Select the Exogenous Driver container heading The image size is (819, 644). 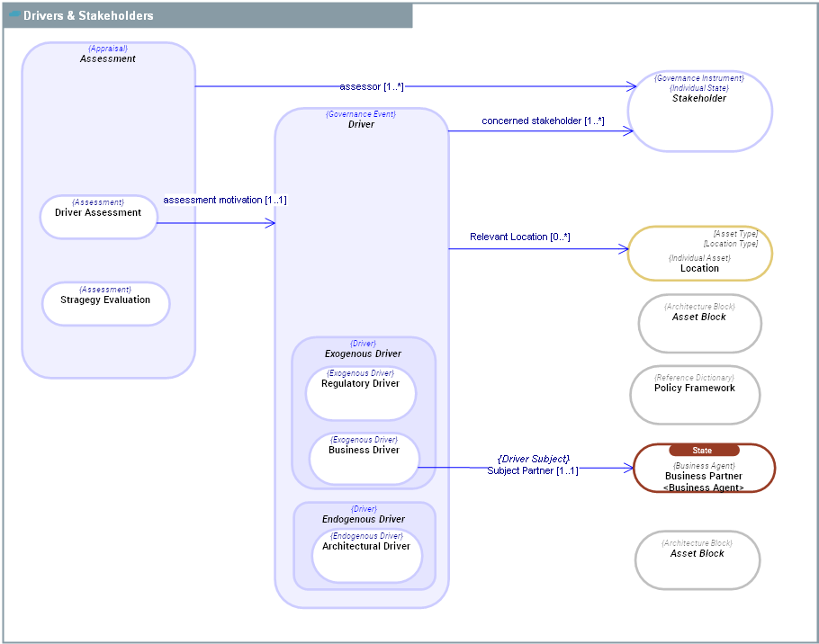[x=363, y=353]
